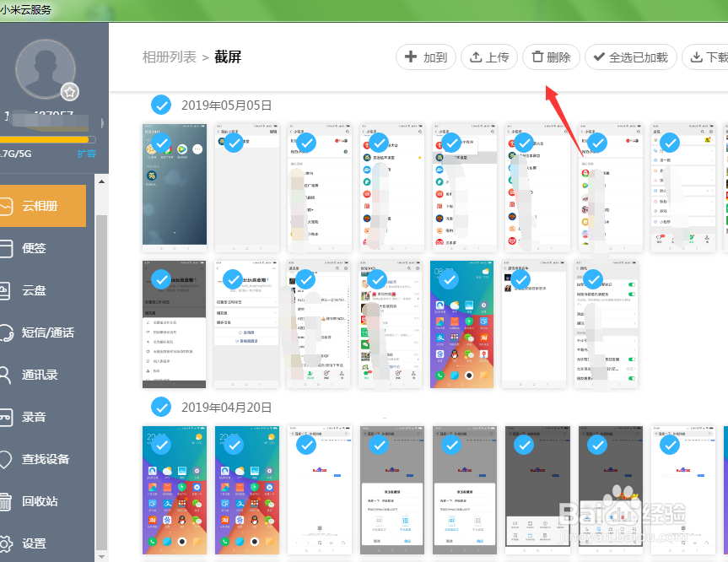The width and height of the screenshot is (728, 562).
Task: Uncheck the 2019年04月20日 date group checkbox
Action: pyautogui.click(x=161, y=407)
